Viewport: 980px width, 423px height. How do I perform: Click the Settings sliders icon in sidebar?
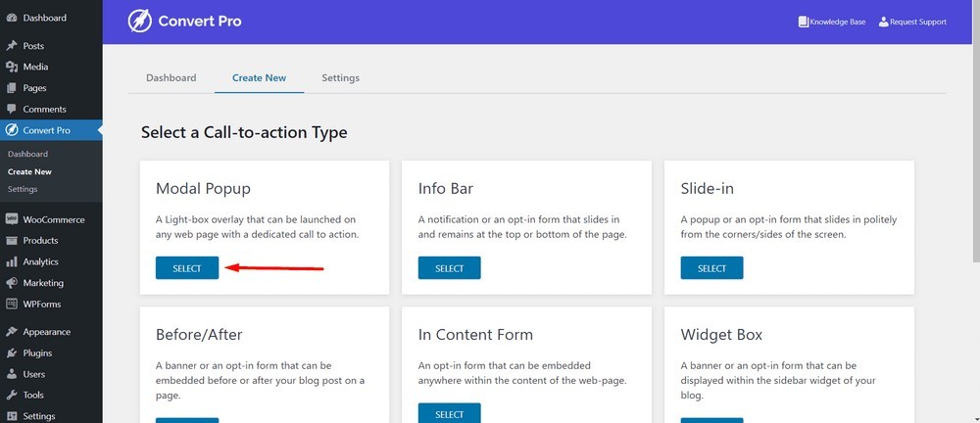pyautogui.click(x=11, y=416)
